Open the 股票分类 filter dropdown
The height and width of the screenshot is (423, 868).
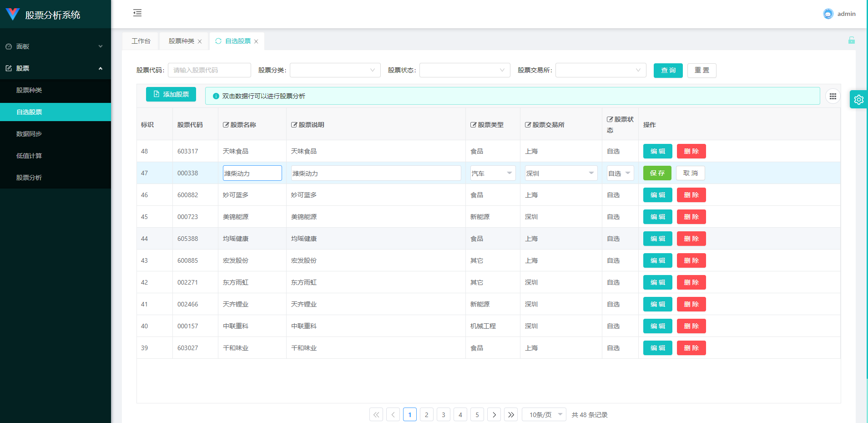click(335, 70)
